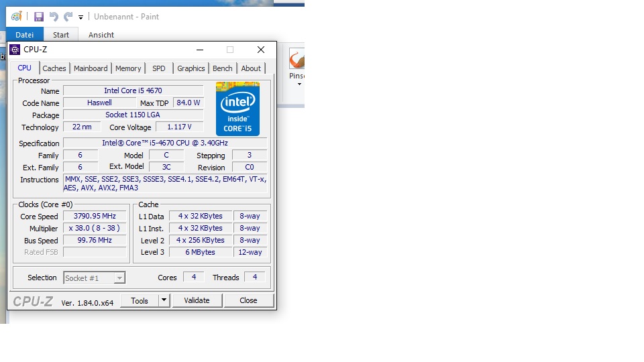
Task: Save the Paint document with the floppy icon
Action: (x=39, y=16)
